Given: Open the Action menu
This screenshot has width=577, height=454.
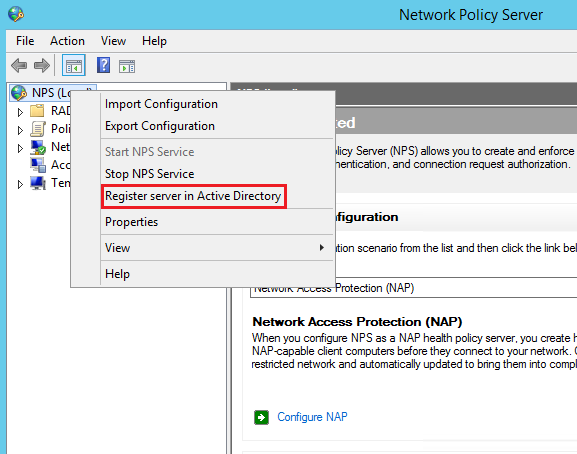Looking at the screenshot, I should 67,41.
